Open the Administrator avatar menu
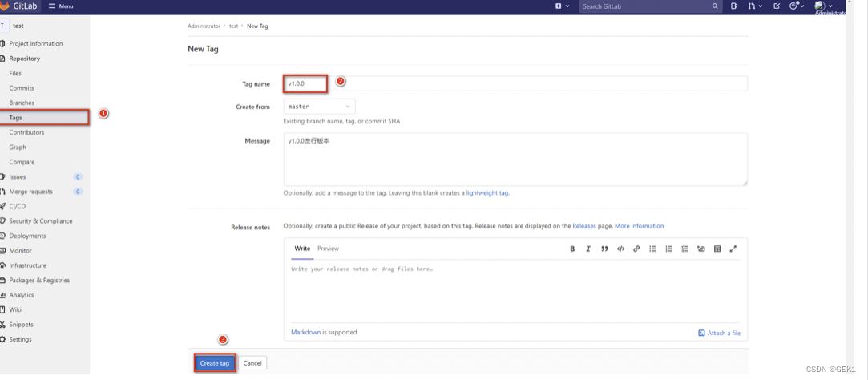 coord(824,6)
